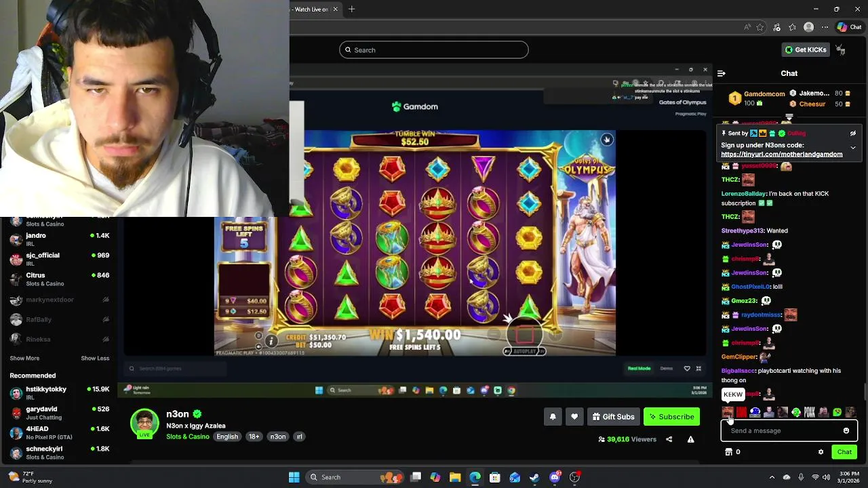Open jandro channel in sidebar
Image resolution: width=868 pixels, height=488 pixels.
click(60, 239)
